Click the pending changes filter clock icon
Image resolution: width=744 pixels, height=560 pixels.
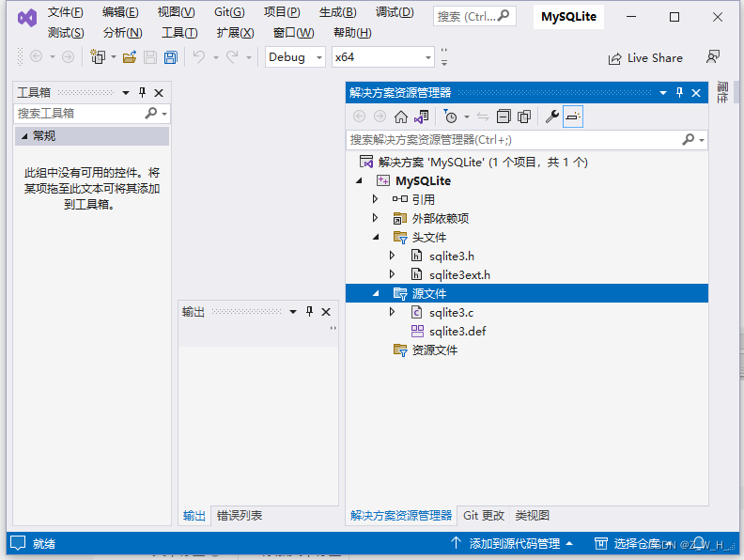[450, 117]
